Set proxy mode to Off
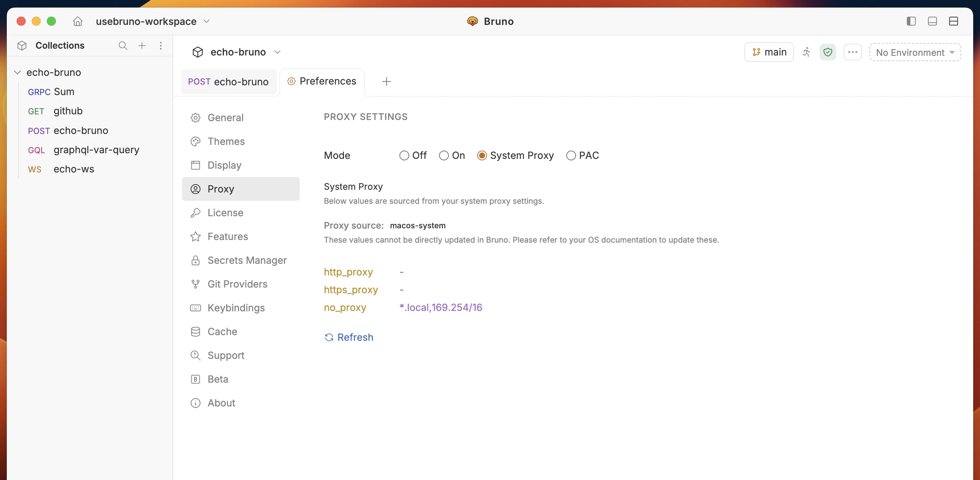Viewport: 980px width, 480px height. (404, 155)
